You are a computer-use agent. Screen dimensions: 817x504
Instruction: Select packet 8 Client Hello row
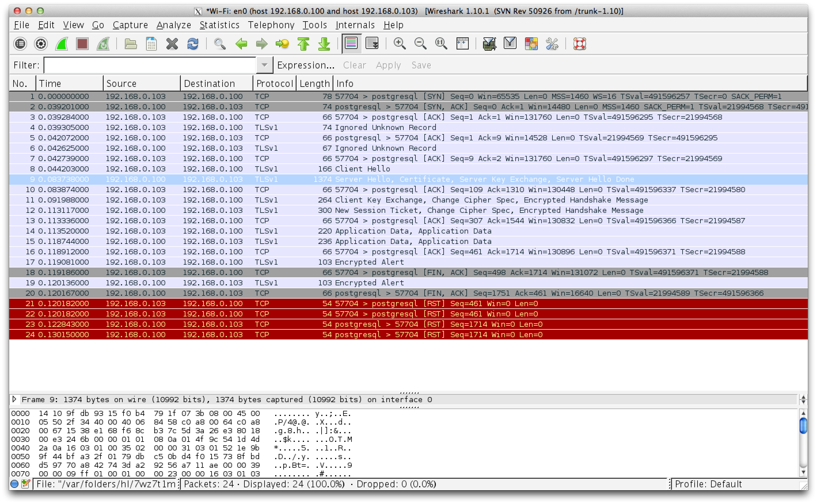click(x=408, y=169)
